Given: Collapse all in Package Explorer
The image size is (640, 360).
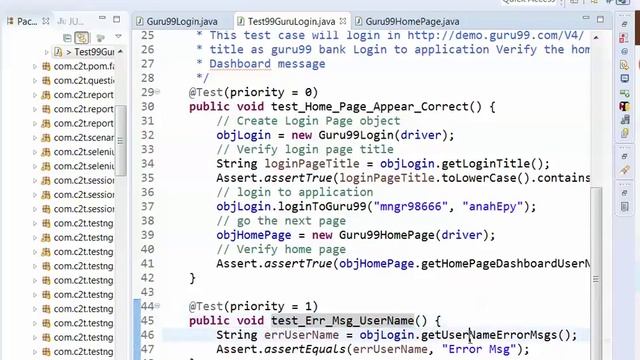Looking at the screenshot, I should [67, 38].
